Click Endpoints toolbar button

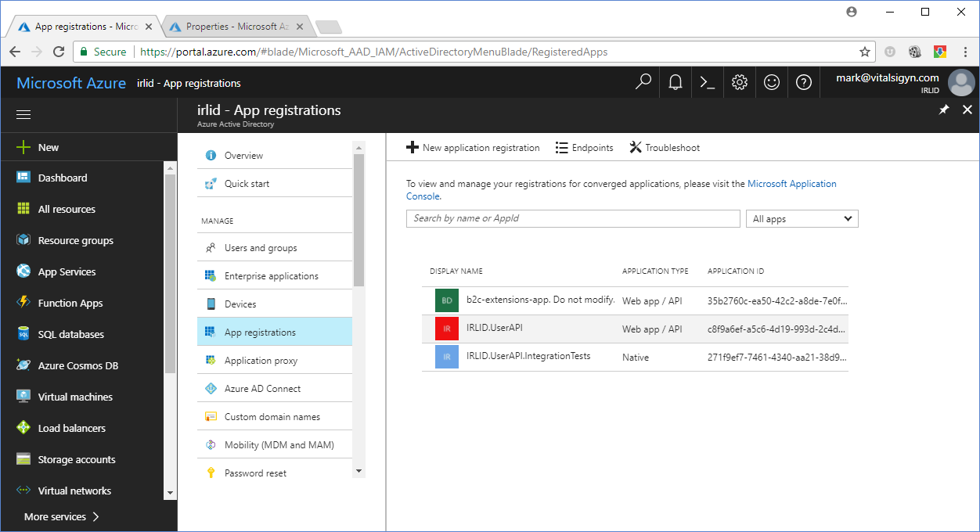point(584,147)
